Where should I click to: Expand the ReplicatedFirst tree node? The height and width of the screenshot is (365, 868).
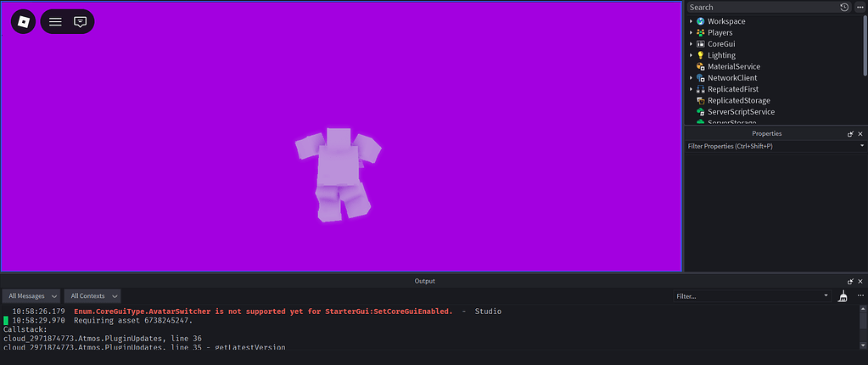[691, 89]
